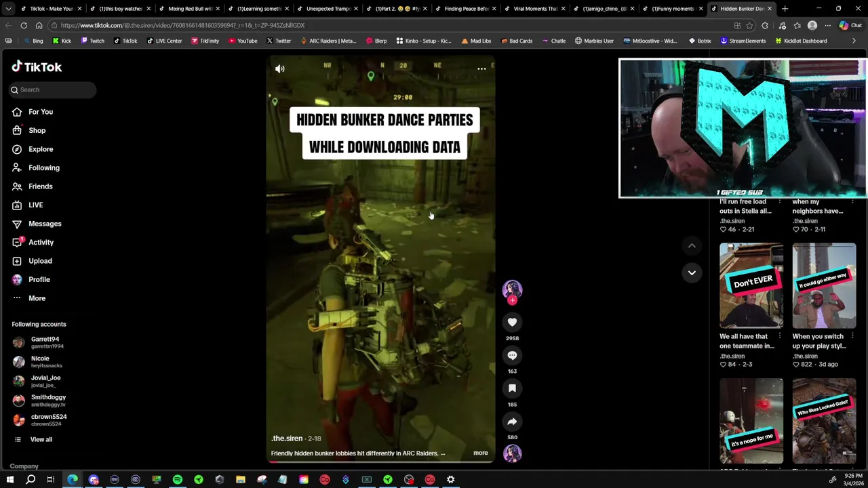
Task: Open the LIVE section
Action: 35,205
